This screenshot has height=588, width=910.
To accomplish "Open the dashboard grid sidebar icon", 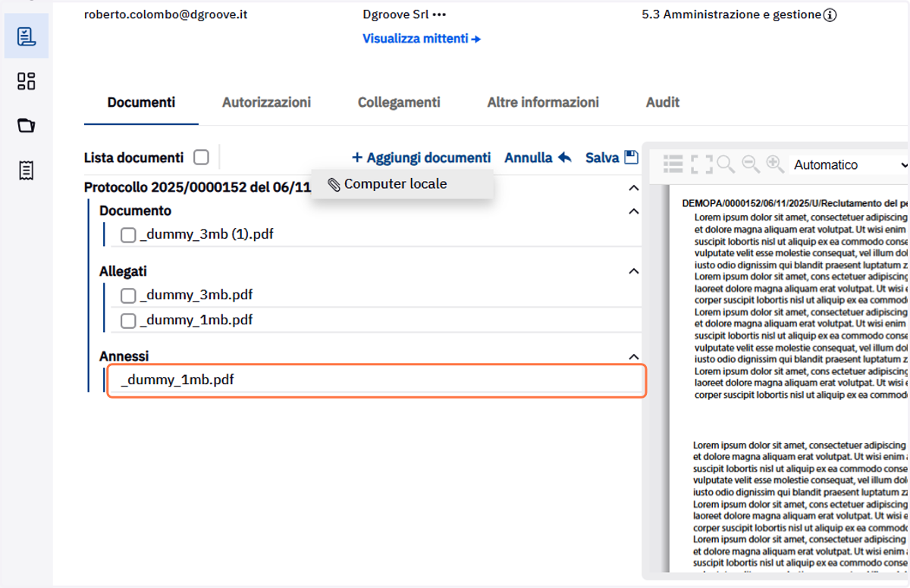I will [27, 81].
